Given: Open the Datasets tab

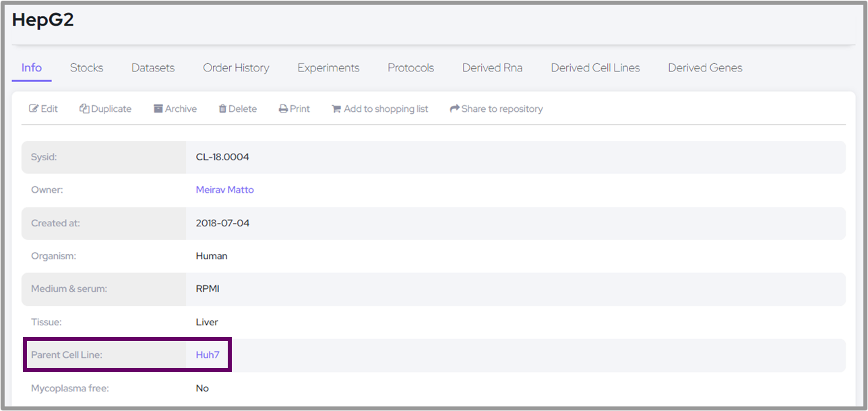Looking at the screenshot, I should point(153,68).
